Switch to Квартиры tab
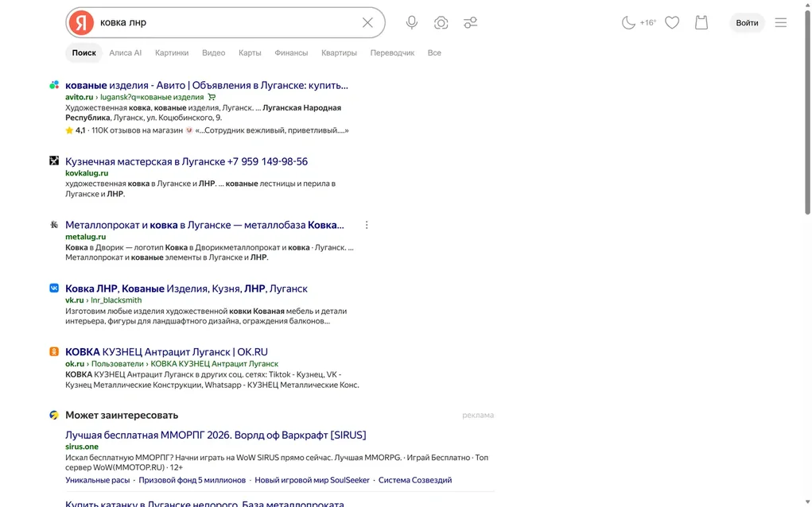812x507 pixels. [339, 52]
